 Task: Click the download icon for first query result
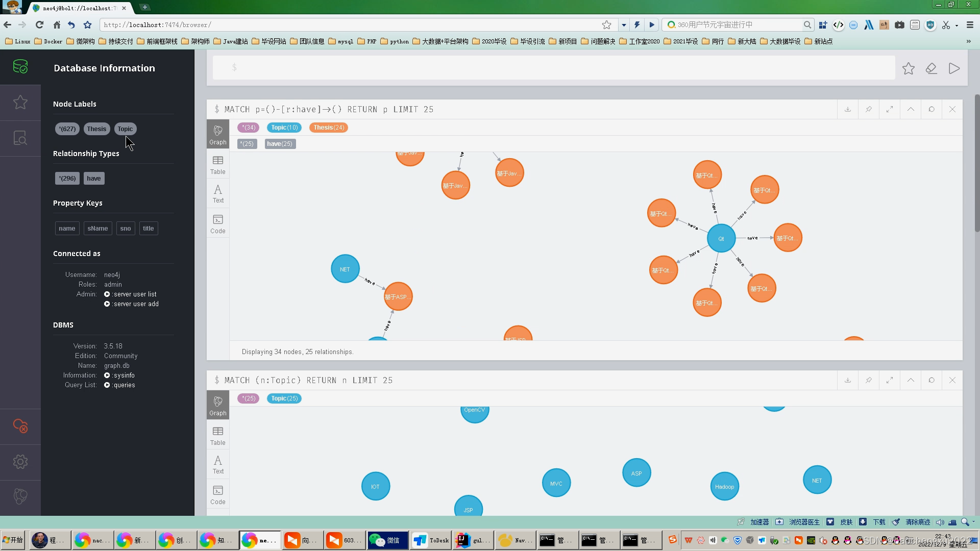click(x=847, y=109)
